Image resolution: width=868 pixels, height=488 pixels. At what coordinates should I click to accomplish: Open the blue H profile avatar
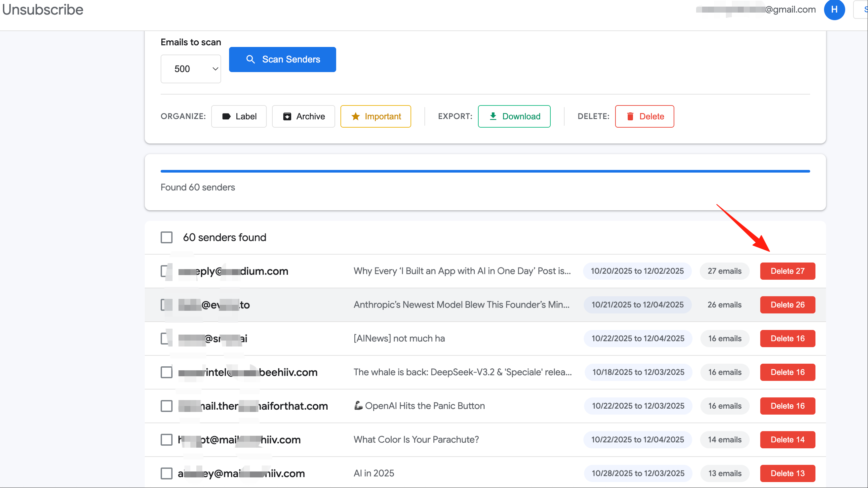[834, 10]
